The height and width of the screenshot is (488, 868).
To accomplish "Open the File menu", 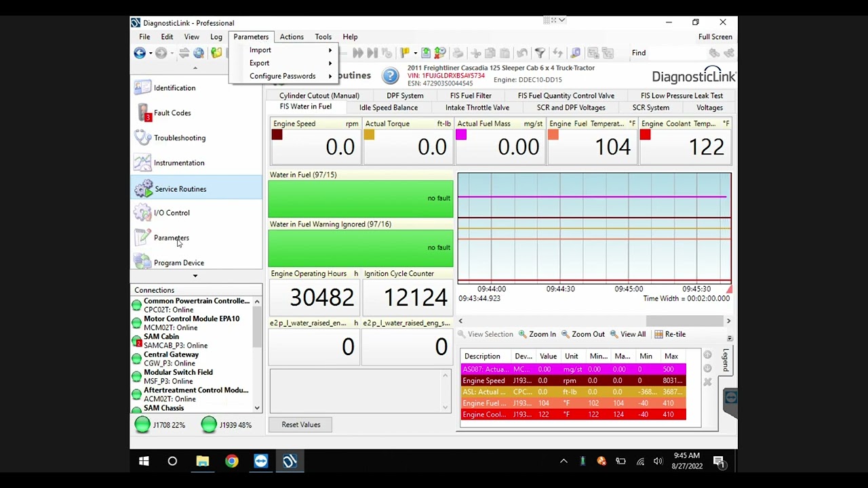I will pos(144,37).
